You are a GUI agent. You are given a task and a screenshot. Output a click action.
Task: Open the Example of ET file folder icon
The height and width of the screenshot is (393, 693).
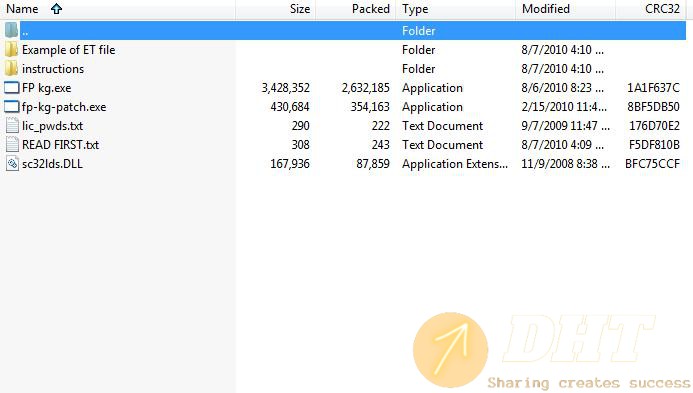11,50
